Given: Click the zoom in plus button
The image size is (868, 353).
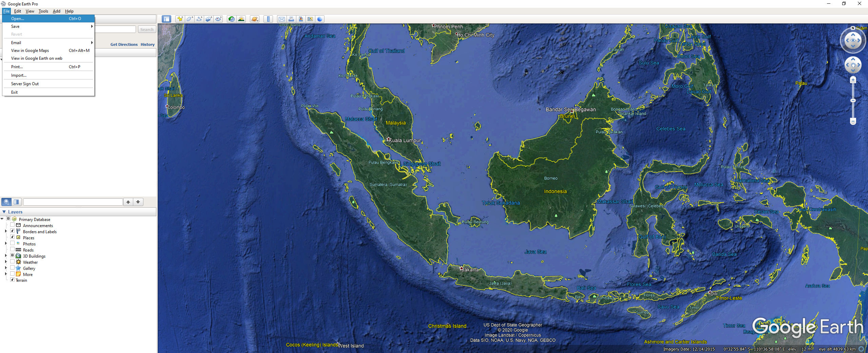Looking at the screenshot, I should tap(853, 80).
